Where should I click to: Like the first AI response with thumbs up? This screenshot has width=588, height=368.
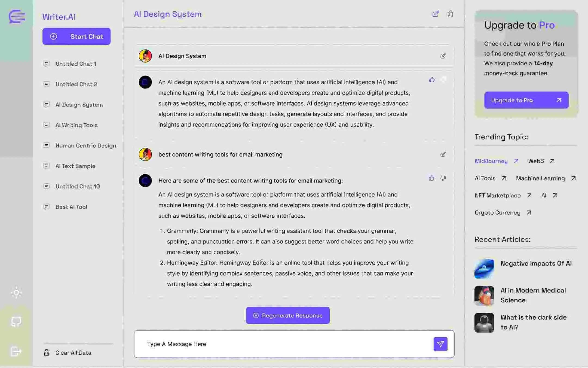pos(432,80)
